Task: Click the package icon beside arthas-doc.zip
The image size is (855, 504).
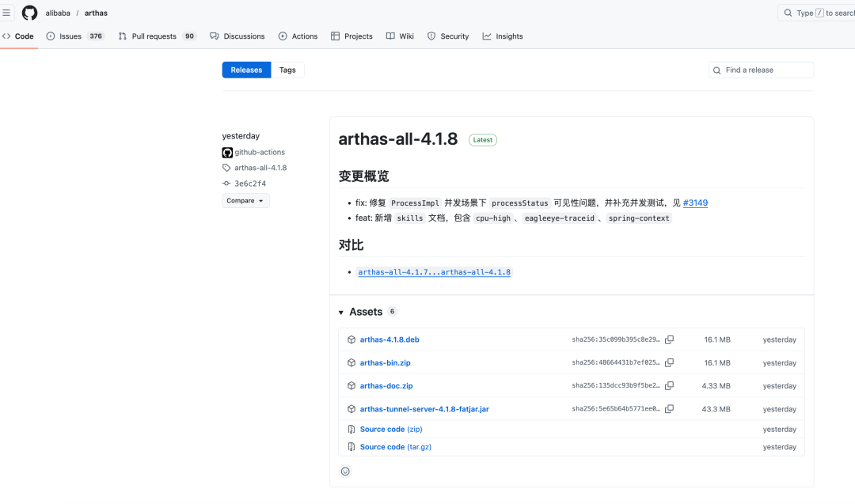Action: (x=351, y=386)
